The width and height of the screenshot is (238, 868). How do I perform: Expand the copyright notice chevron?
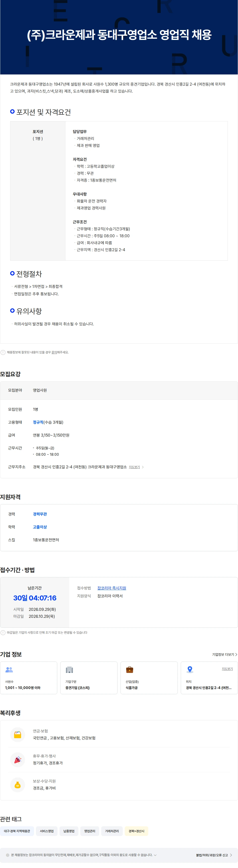(x=155, y=855)
